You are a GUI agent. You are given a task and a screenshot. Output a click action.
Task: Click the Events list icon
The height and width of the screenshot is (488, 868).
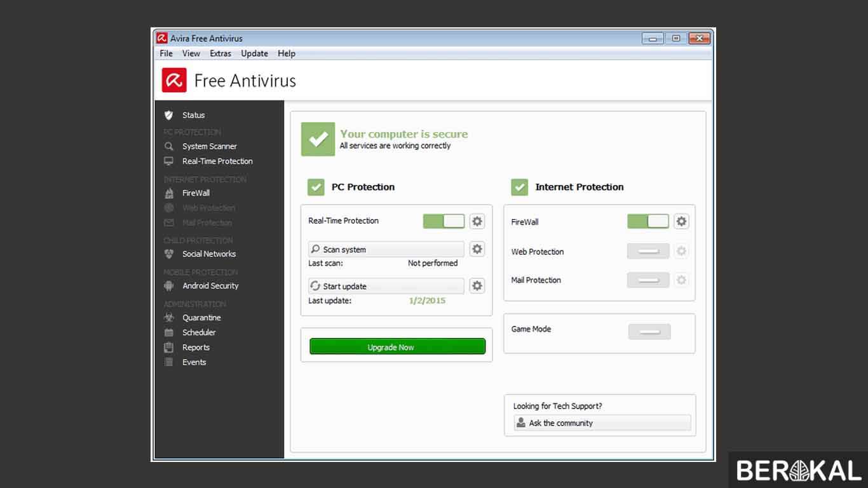tap(168, 362)
